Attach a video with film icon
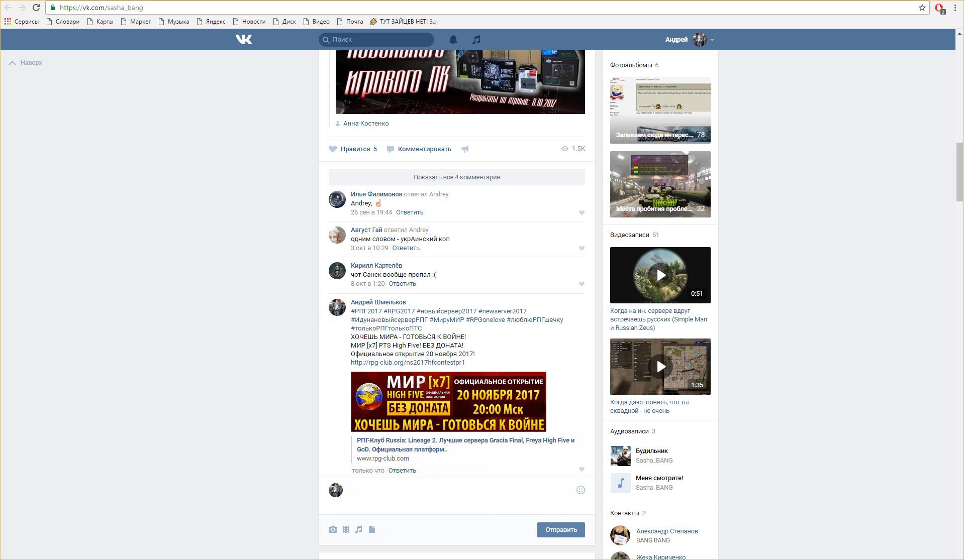Image resolution: width=964 pixels, height=560 pixels. click(x=346, y=529)
